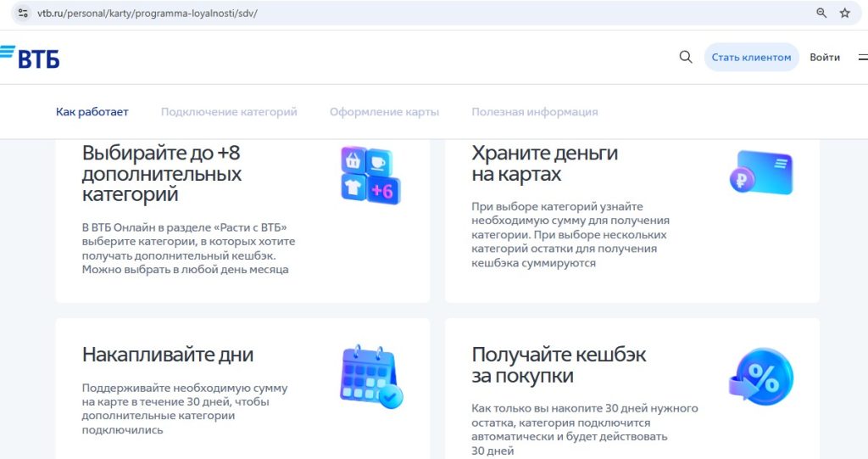Click the Войти link
The height and width of the screenshot is (459, 868).
click(824, 57)
